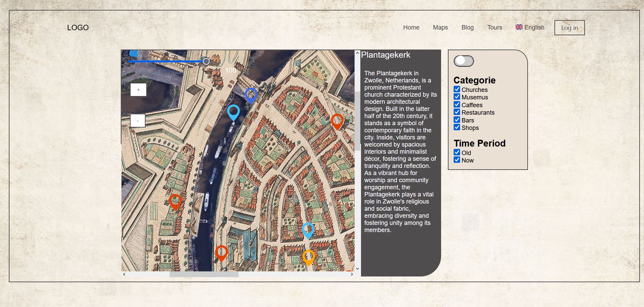The height and width of the screenshot is (307, 644).
Task: Click the UK flag language icon
Action: 519,27
